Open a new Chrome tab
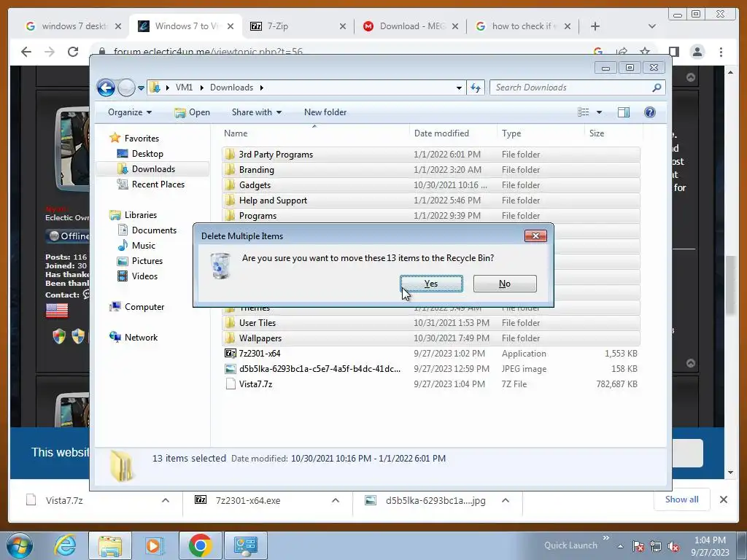This screenshot has width=747, height=560. pos(595,26)
